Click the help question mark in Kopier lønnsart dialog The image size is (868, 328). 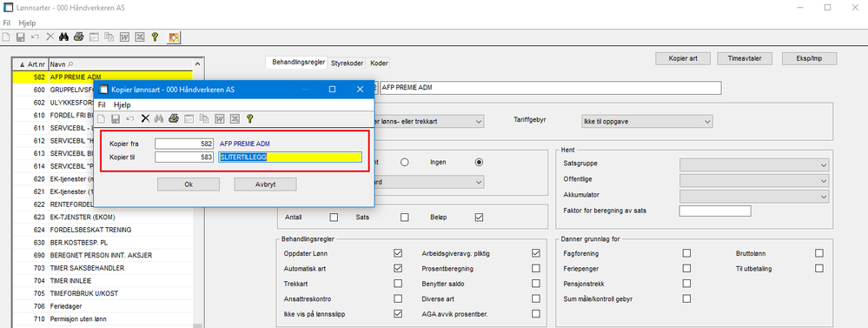(249, 118)
